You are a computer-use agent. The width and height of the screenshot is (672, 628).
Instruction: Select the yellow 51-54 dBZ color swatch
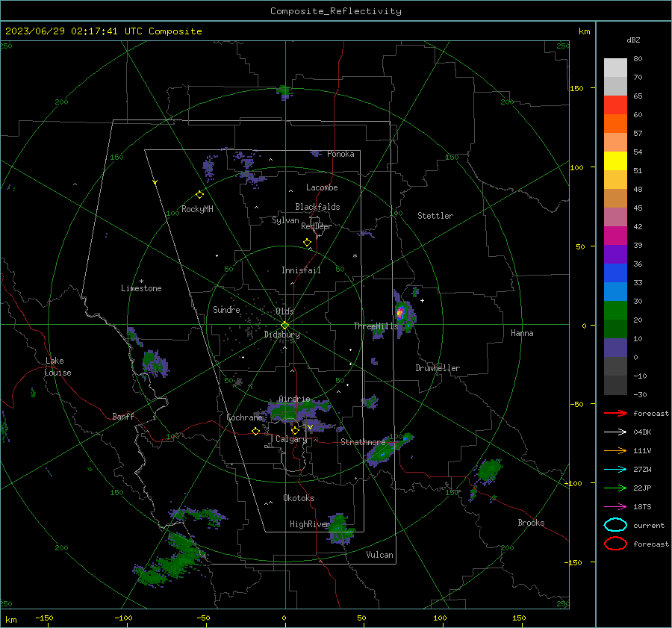click(x=615, y=161)
